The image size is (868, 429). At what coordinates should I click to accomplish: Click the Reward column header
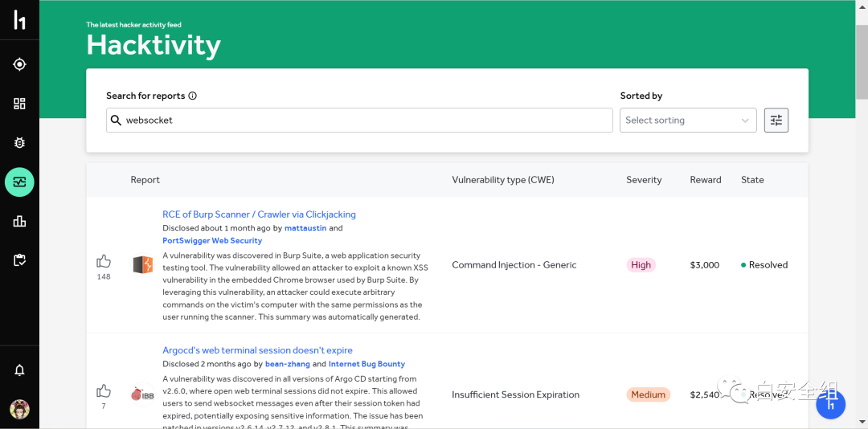point(705,180)
